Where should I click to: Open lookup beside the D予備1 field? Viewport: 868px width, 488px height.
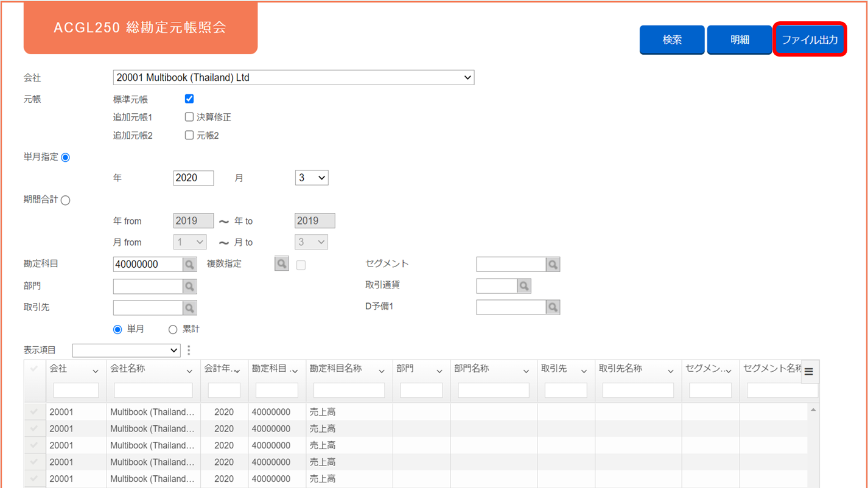tap(553, 307)
